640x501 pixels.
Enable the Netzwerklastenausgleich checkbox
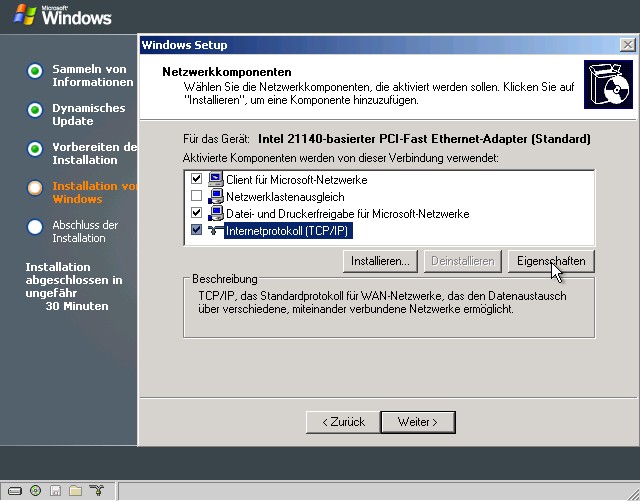point(196,197)
